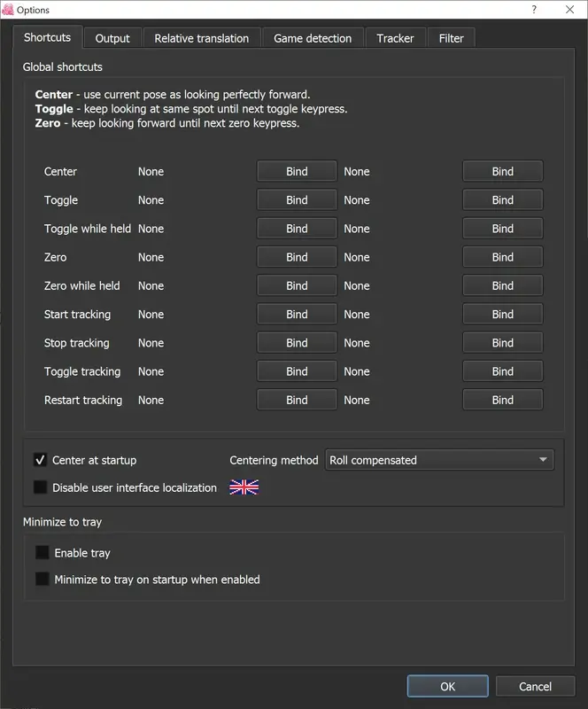Dismiss the dialog using Cancel

click(535, 685)
